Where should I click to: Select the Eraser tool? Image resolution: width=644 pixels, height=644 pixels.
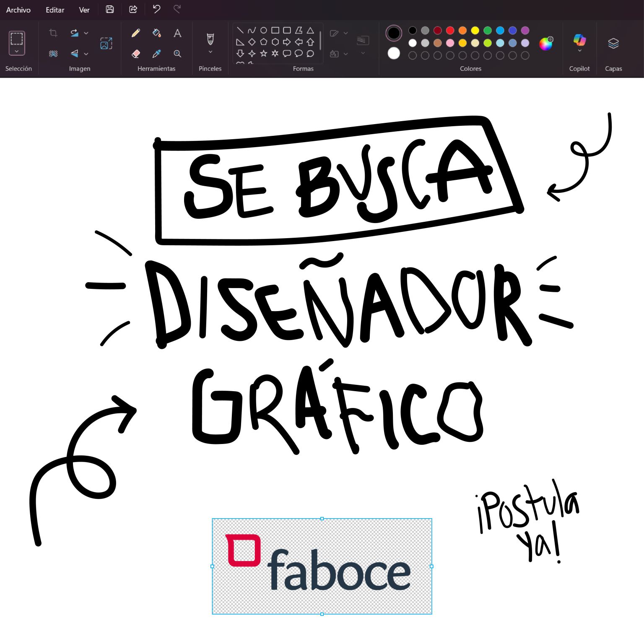point(136,54)
